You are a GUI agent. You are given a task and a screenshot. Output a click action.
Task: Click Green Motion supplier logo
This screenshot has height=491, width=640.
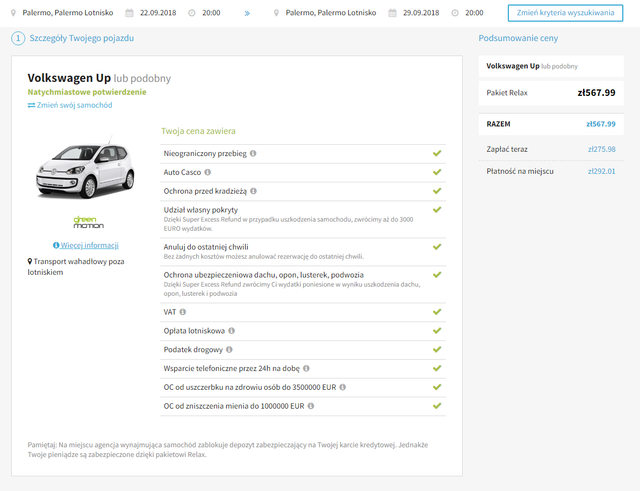pos(89,222)
